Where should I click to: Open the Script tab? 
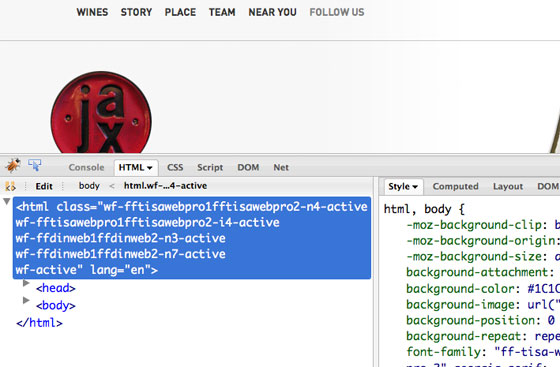pos(210,167)
